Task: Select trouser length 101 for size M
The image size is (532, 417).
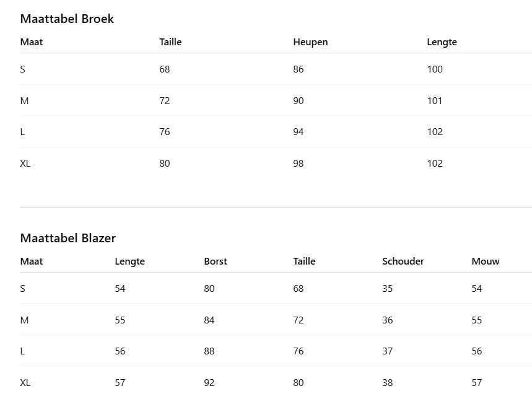Action: 435,101
